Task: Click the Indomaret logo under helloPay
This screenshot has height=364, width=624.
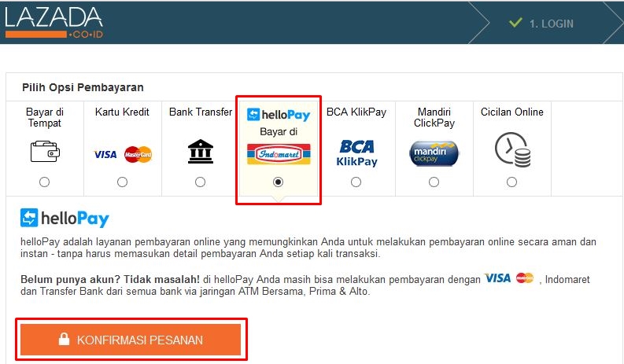Action: pyautogui.click(x=279, y=154)
